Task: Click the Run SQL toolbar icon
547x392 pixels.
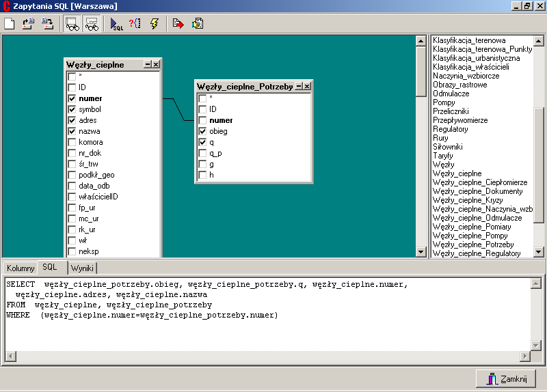Action: [116, 24]
